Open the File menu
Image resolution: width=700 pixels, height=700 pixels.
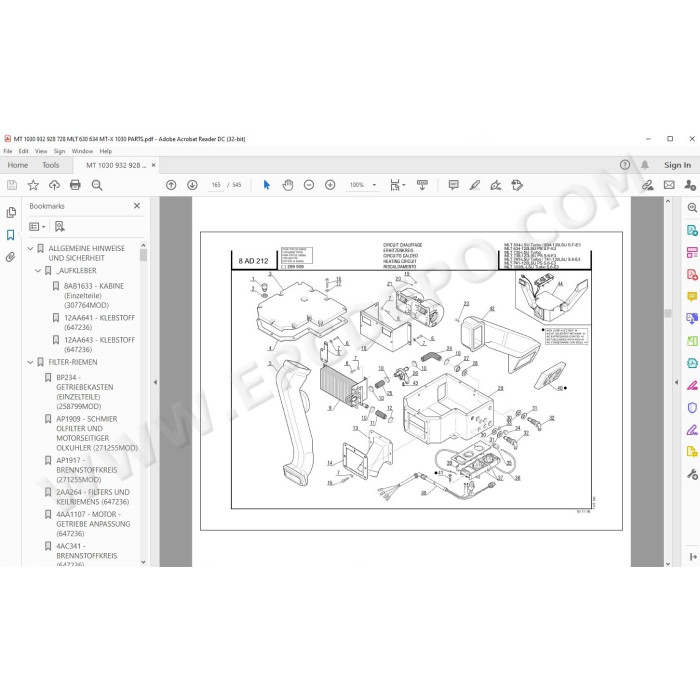click(8, 151)
